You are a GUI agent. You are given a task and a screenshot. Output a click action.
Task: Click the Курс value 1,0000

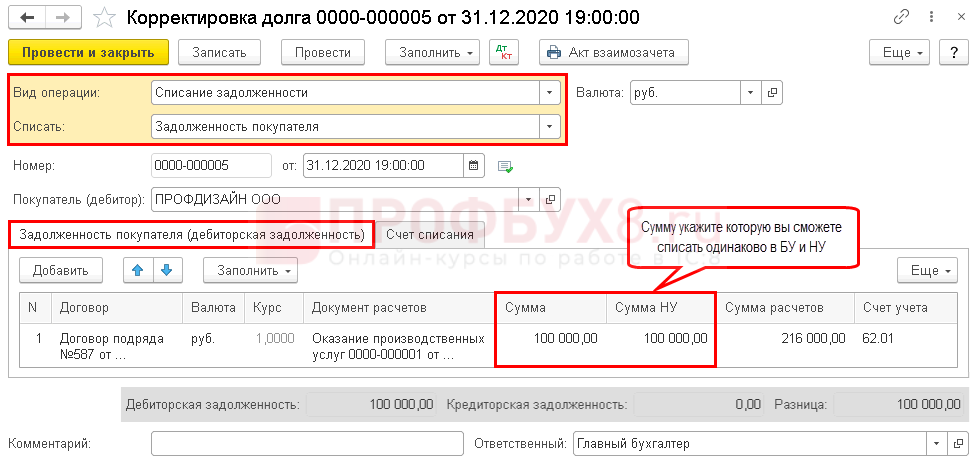(x=274, y=339)
